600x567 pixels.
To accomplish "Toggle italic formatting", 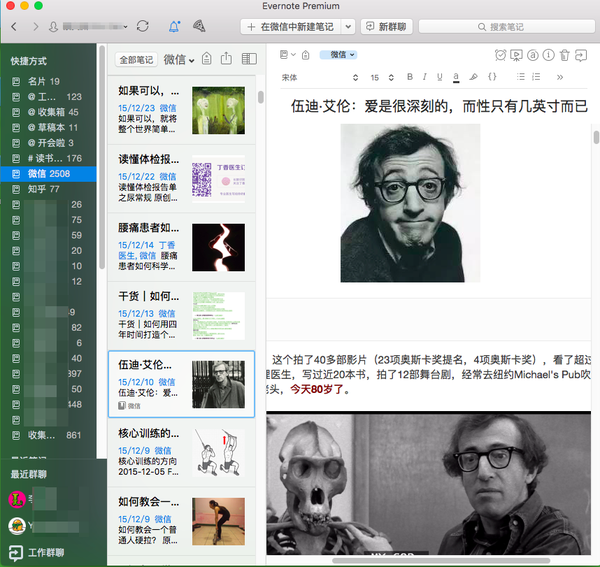I will [x=424, y=77].
